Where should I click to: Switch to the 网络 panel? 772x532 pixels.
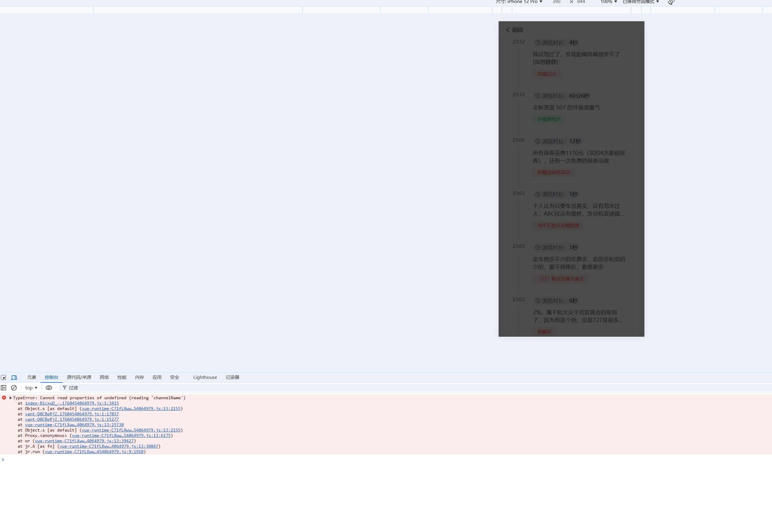(104, 377)
